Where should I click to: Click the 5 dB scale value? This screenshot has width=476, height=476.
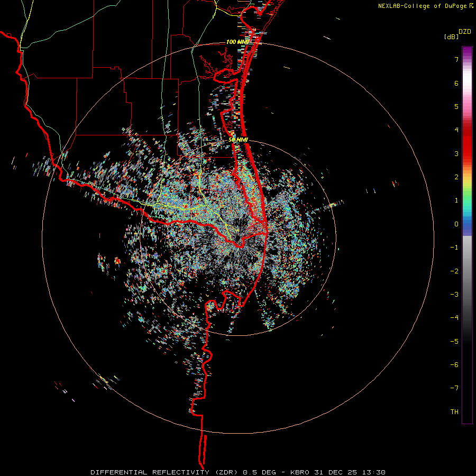[456, 106]
